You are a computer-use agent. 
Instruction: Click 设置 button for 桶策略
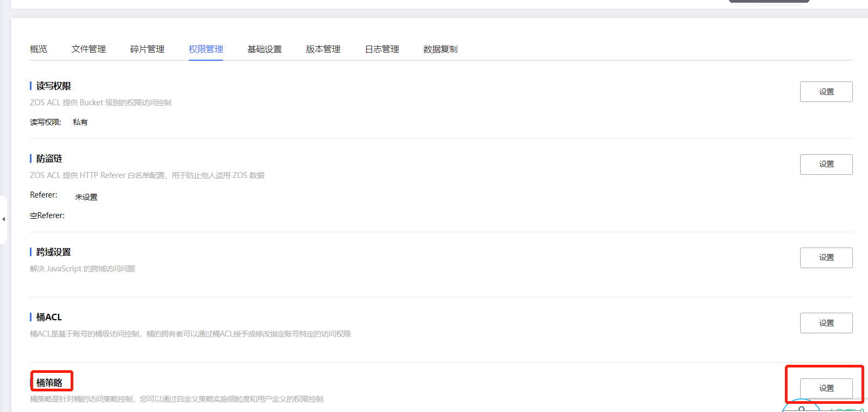[826, 388]
